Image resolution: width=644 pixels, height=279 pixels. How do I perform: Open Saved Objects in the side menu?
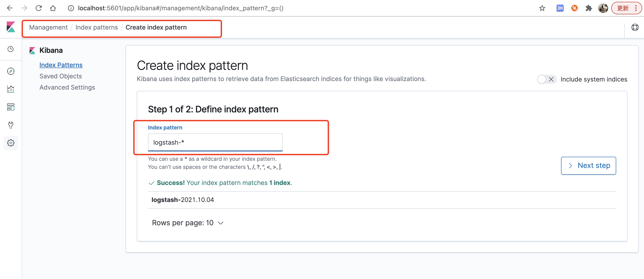pos(61,76)
